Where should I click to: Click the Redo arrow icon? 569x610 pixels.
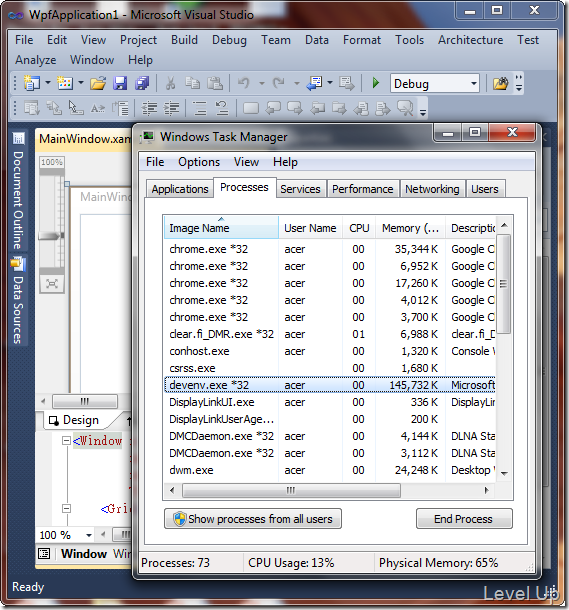point(278,83)
